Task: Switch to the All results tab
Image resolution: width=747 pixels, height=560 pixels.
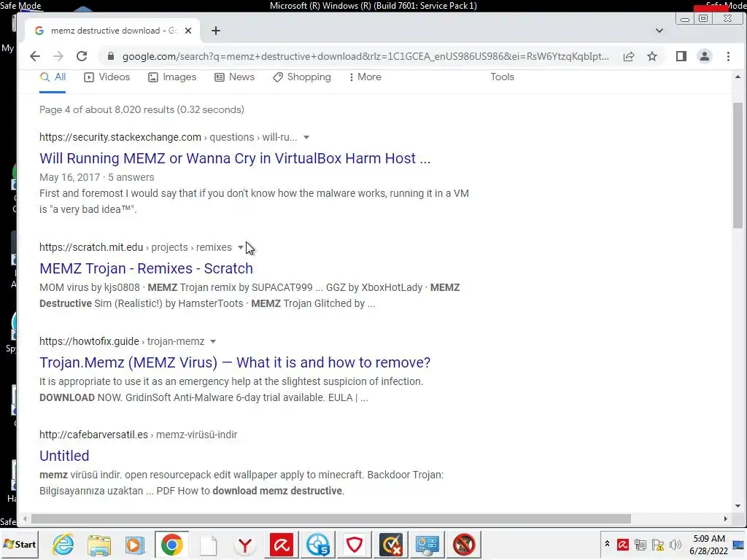Action: (53, 77)
